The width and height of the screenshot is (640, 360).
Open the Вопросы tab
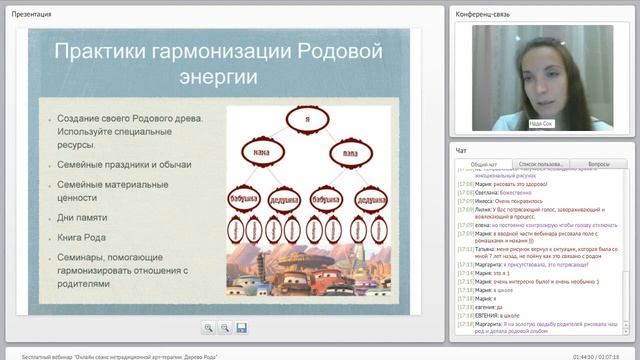(x=598, y=164)
